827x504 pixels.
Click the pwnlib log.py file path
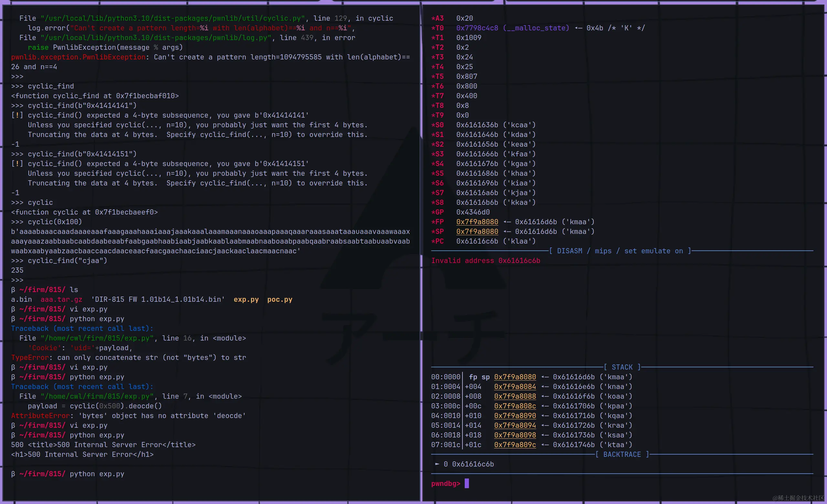[x=156, y=37]
